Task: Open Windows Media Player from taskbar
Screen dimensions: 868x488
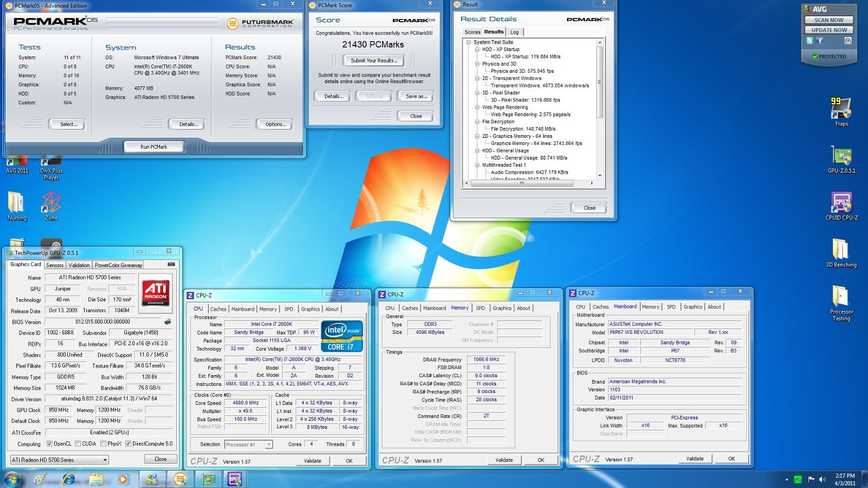Action: point(124,479)
